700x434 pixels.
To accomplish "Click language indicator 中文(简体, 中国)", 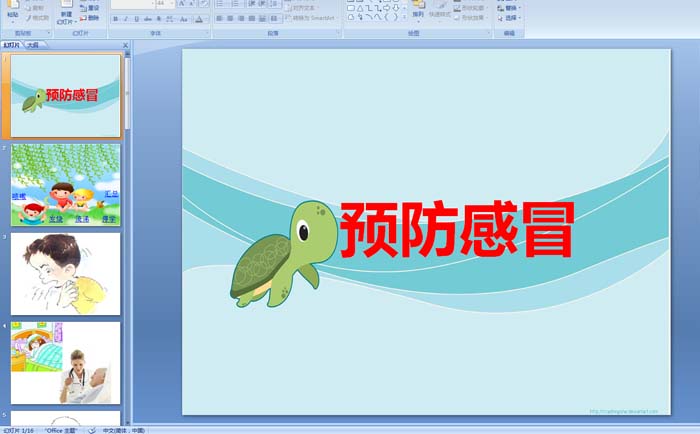I will click(124, 430).
